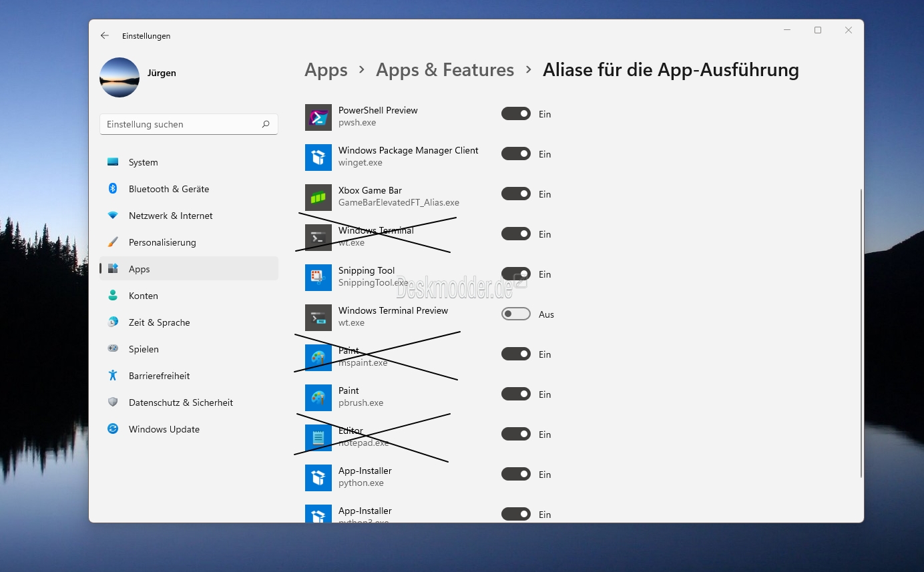
Task: Toggle App-Installer python.exe alias
Action: click(516, 474)
